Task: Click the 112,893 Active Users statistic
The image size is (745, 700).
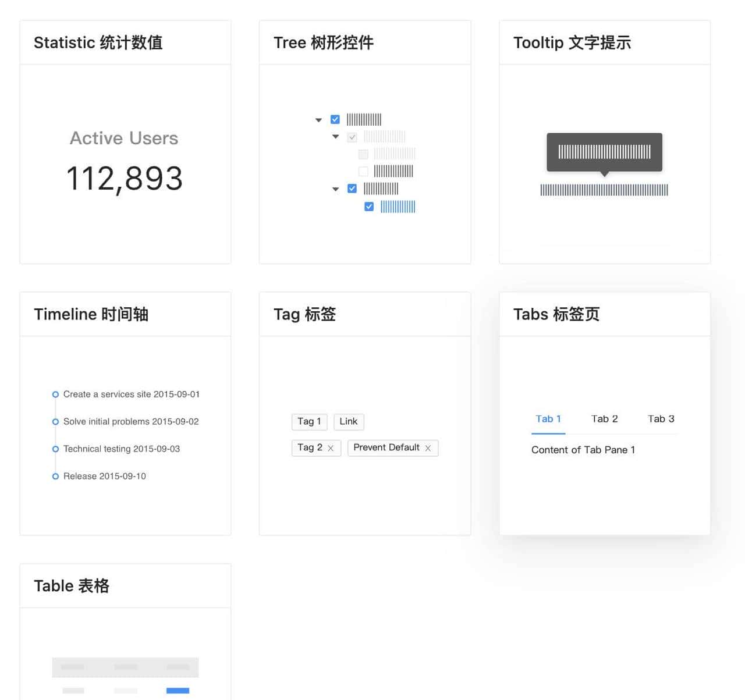Action: click(124, 179)
